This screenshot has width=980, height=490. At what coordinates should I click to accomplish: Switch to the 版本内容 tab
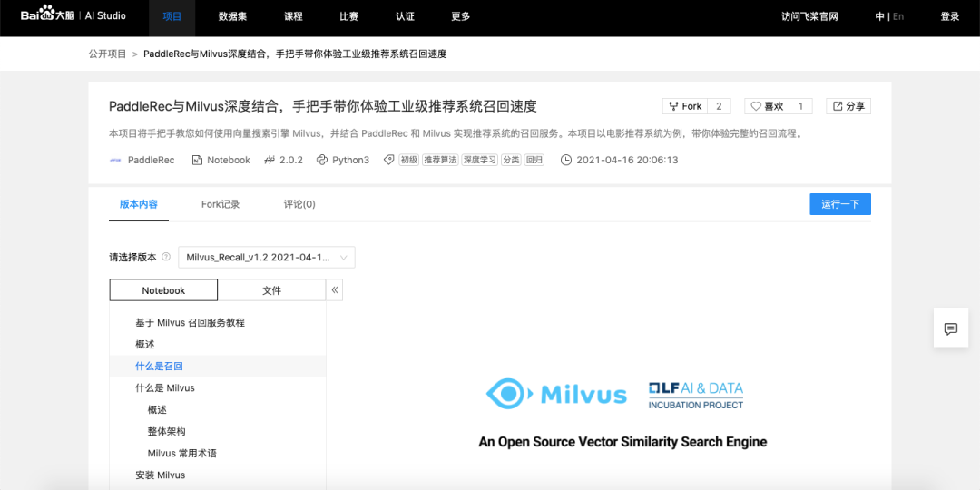[x=139, y=204]
